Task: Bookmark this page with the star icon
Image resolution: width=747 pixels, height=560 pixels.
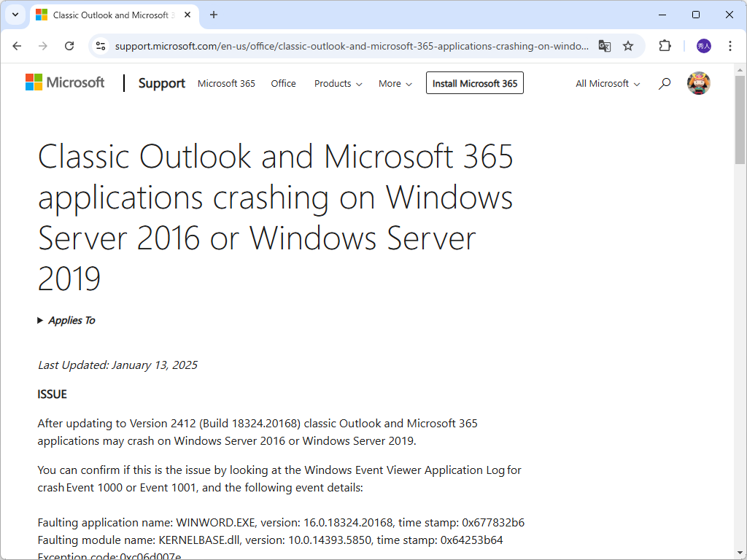Action: (628, 46)
